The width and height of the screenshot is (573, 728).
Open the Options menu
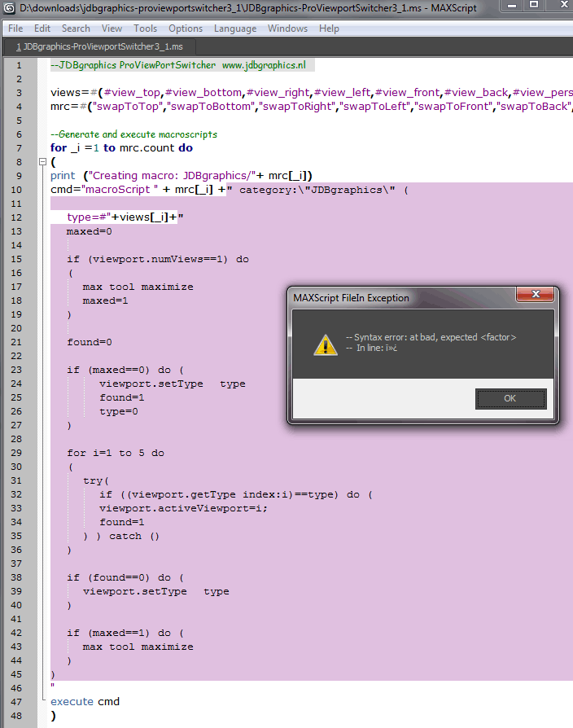[186, 29]
